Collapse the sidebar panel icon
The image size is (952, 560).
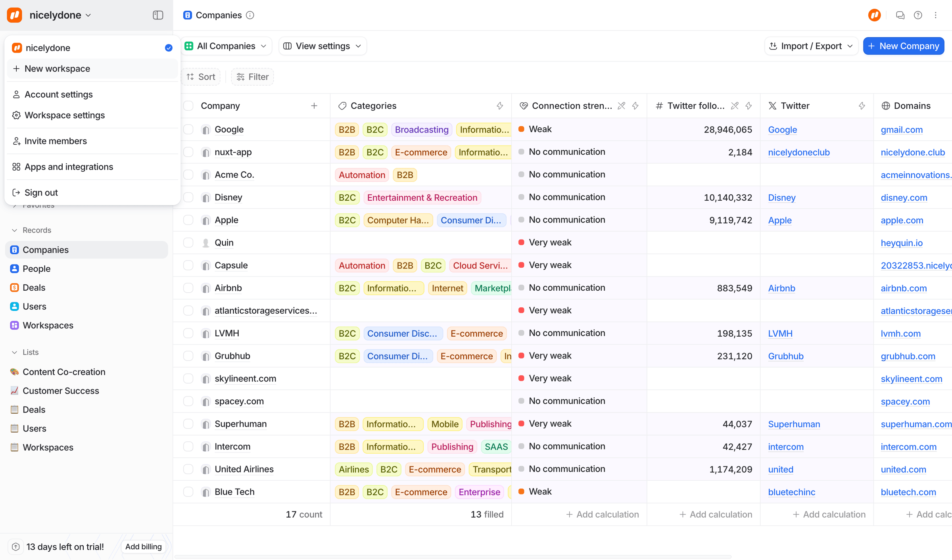158,15
